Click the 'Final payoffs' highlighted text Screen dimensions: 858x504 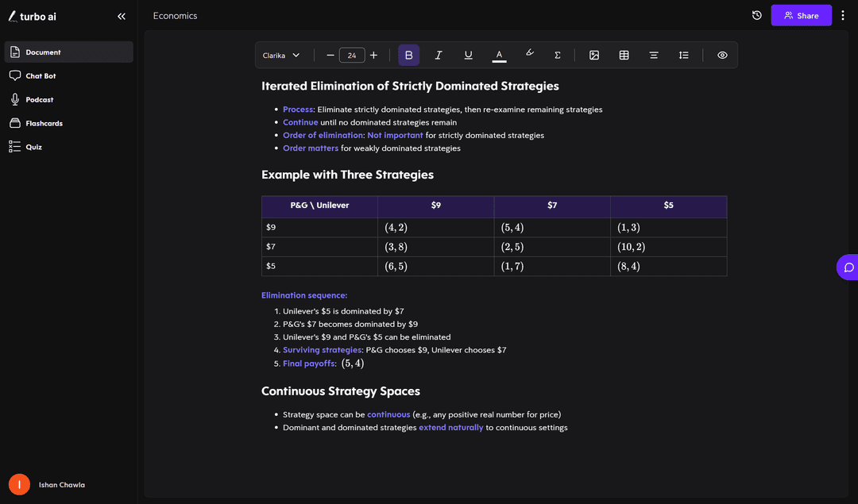tap(308, 364)
